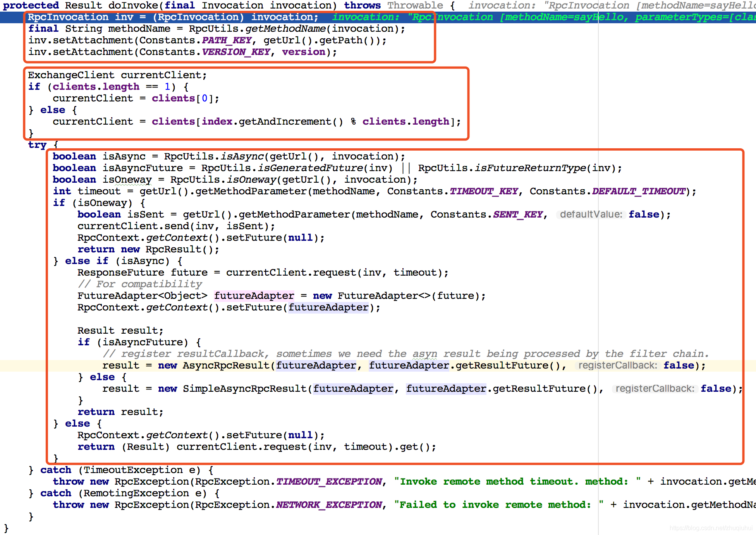
Task: Click 'AsyncRpcResult' constructor name
Action: (226, 365)
